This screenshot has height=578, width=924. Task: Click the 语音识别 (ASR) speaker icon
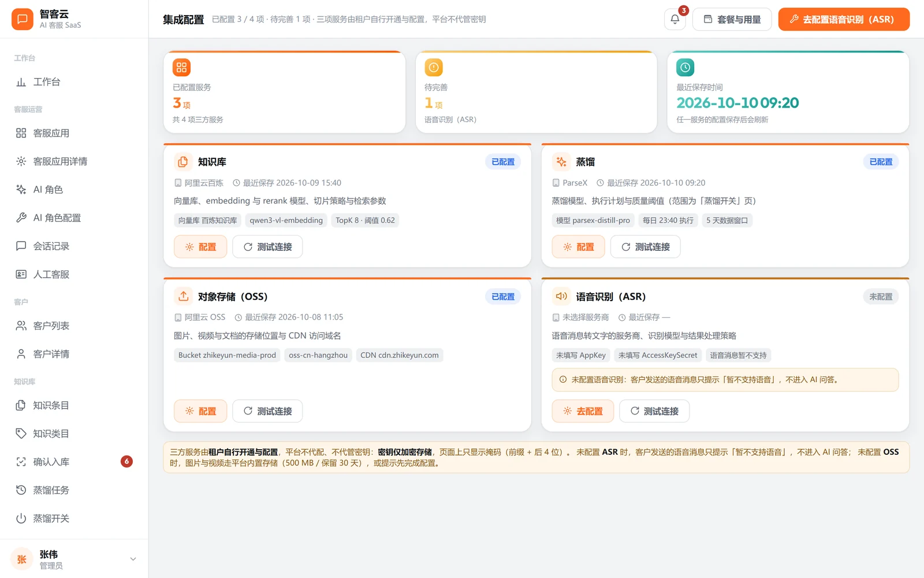point(561,297)
